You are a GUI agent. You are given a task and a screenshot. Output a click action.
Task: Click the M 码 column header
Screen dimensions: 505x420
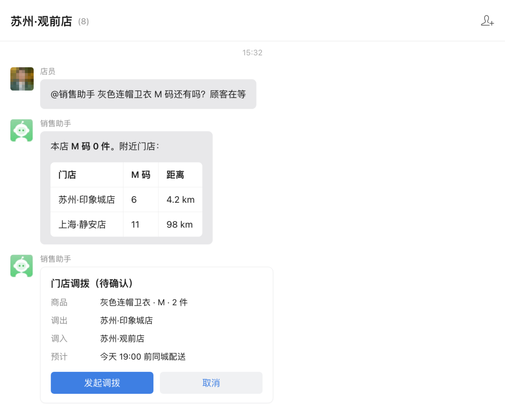point(141,175)
